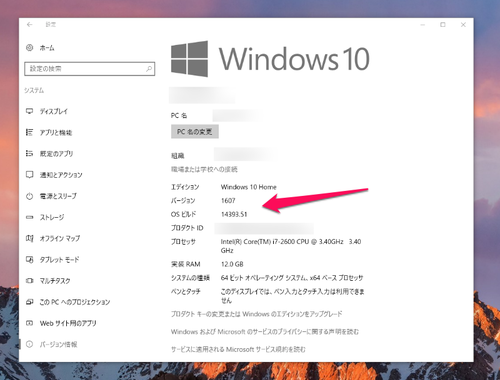Screen dimensions: 500x380
Task: Click the Web サイト用のアプリ icon
Action: [x=30, y=323]
